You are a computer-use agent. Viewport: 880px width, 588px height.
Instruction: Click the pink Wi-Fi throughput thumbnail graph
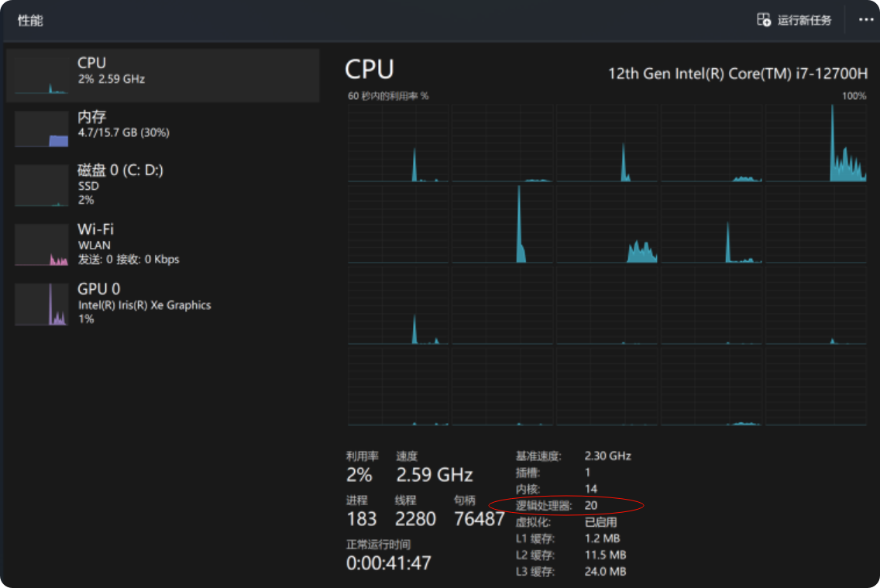(42, 245)
